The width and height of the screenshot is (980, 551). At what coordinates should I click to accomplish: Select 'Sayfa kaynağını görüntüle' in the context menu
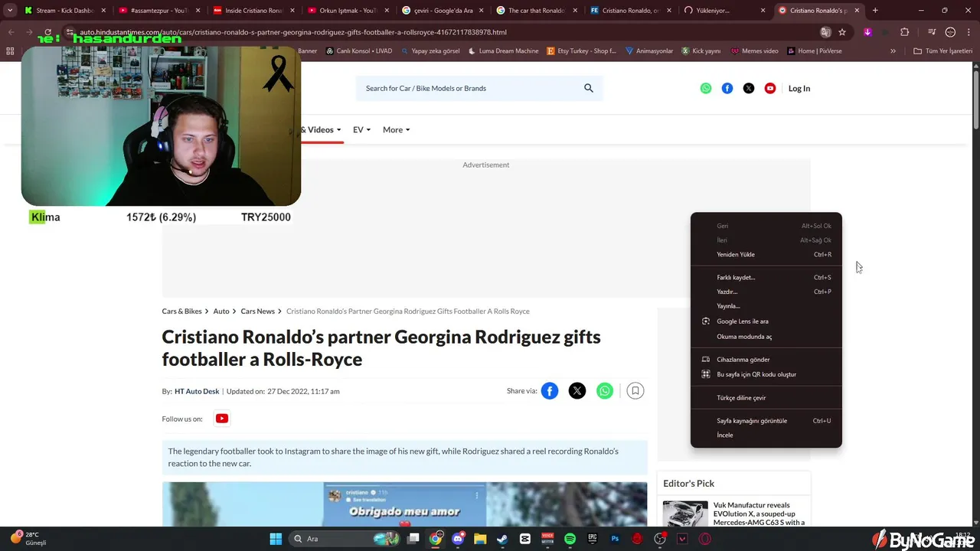point(766,421)
